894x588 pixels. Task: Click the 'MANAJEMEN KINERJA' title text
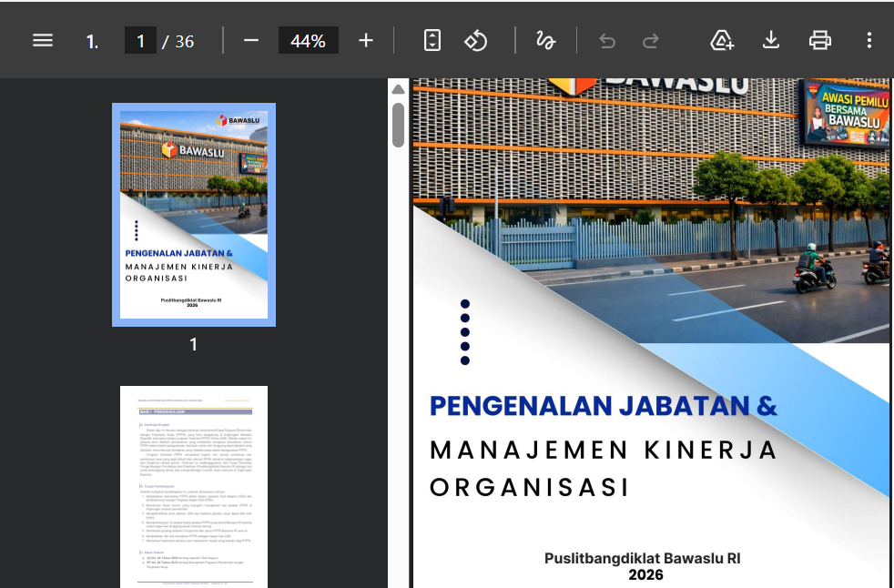tap(604, 450)
